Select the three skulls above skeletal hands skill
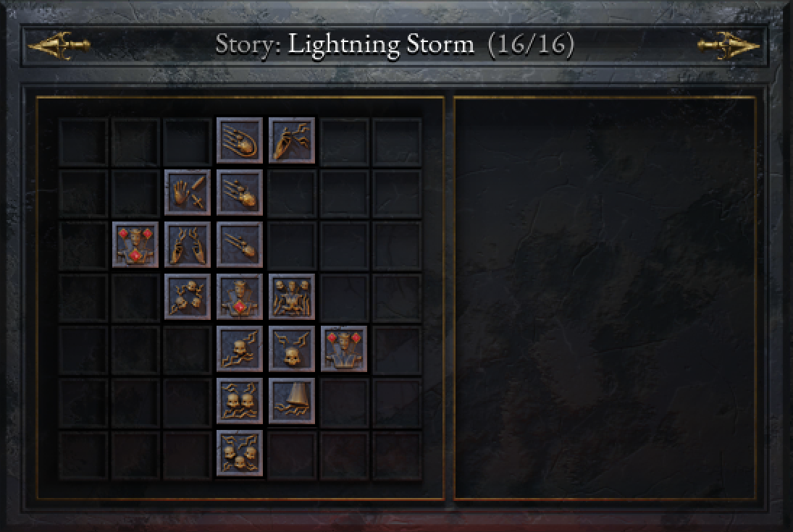 (292, 297)
